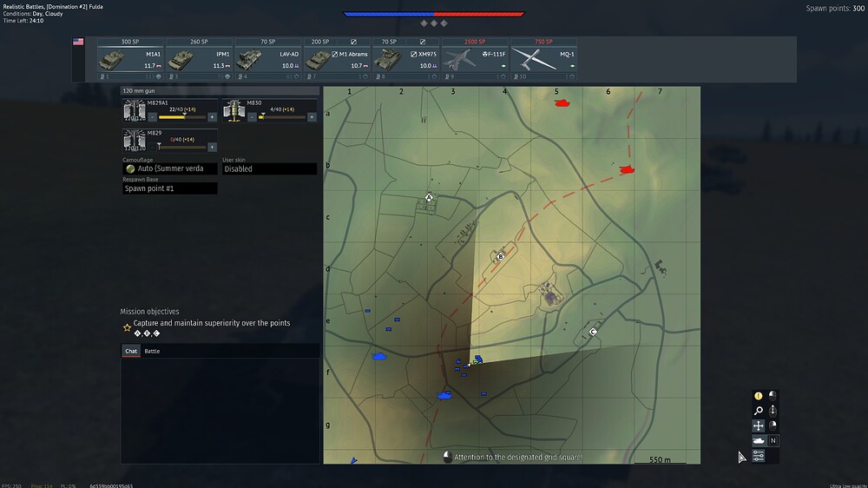Select the XM975 vehicle slot
Screen dimensions: 868x488
(405, 59)
